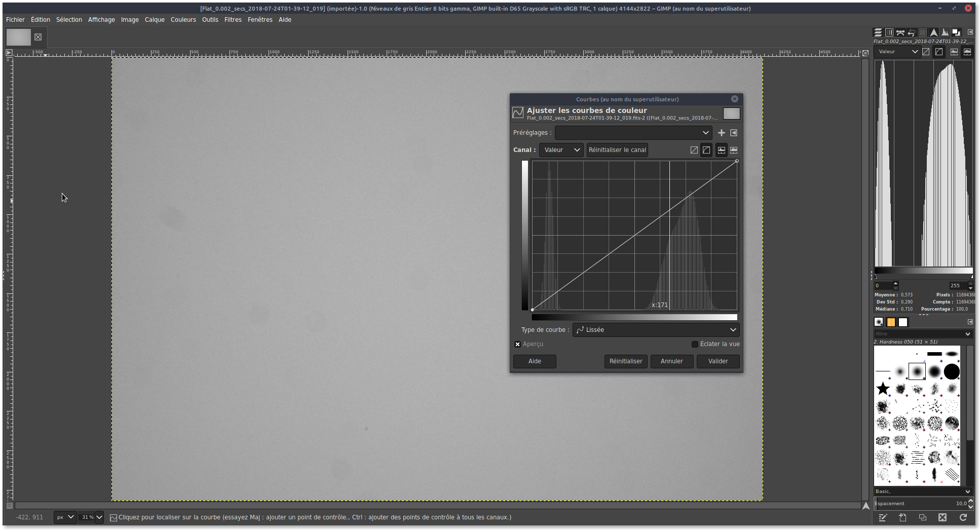Click Valider to apply the curves
The image size is (980, 530).
(x=718, y=361)
